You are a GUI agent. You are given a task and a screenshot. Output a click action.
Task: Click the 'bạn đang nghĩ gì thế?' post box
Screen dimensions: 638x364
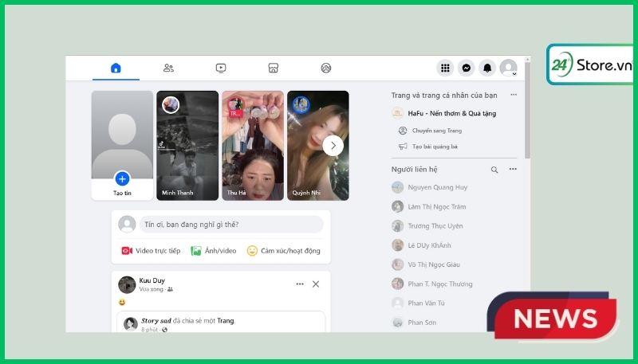(231, 225)
